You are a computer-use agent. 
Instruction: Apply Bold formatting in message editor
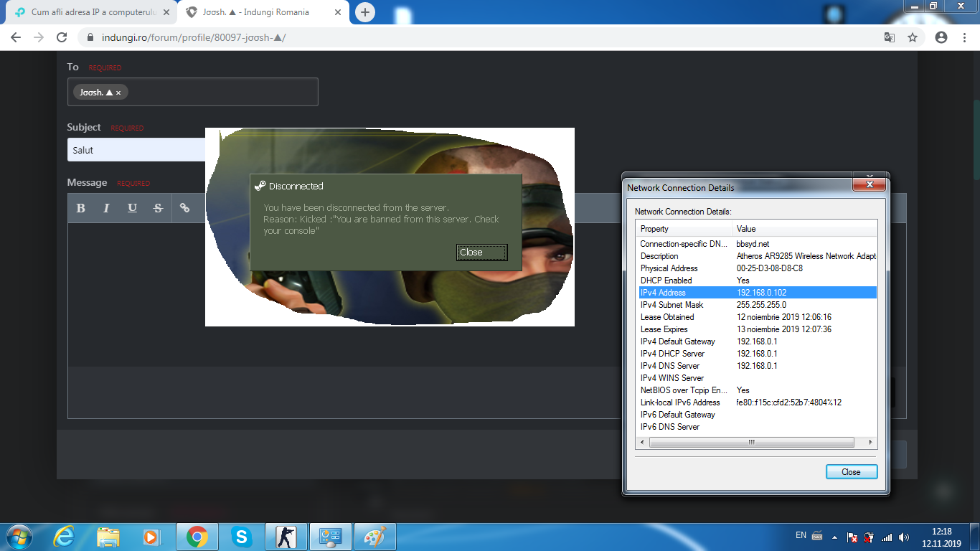pos(80,208)
